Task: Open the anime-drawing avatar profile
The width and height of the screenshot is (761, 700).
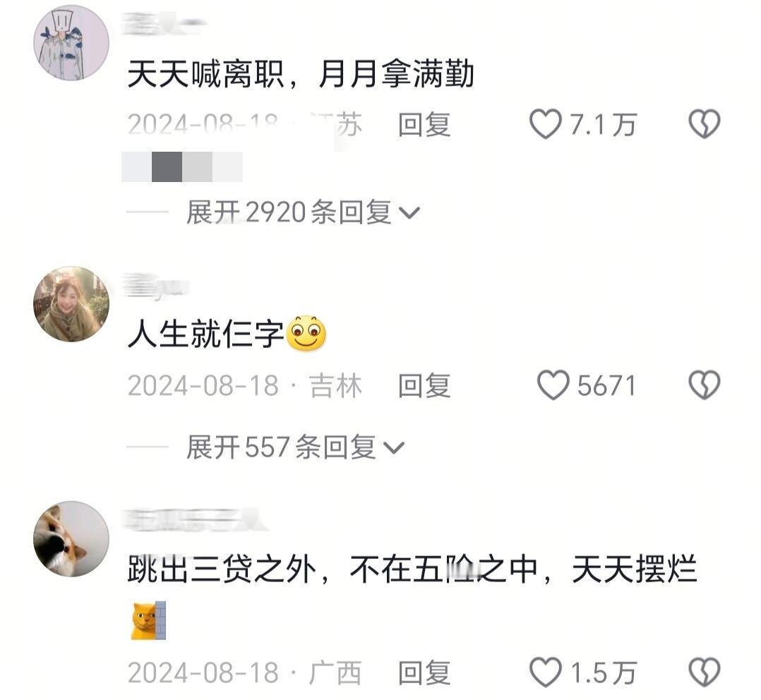Action: (x=71, y=42)
